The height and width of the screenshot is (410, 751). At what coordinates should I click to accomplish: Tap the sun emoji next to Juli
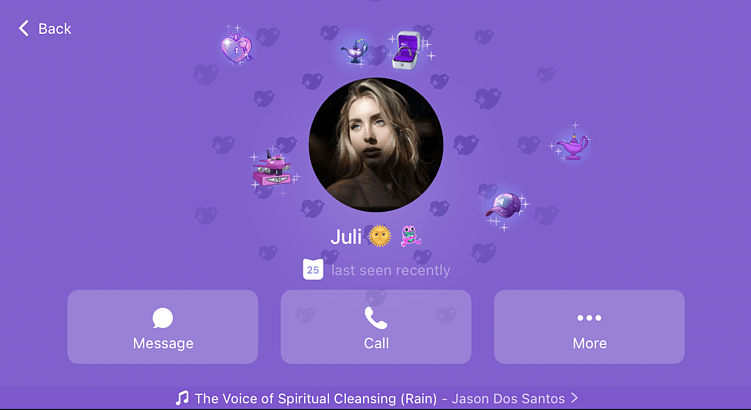coord(380,236)
